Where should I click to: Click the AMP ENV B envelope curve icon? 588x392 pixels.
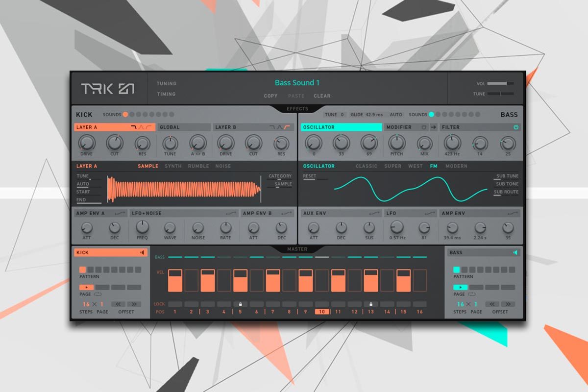(x=287, y=213)
